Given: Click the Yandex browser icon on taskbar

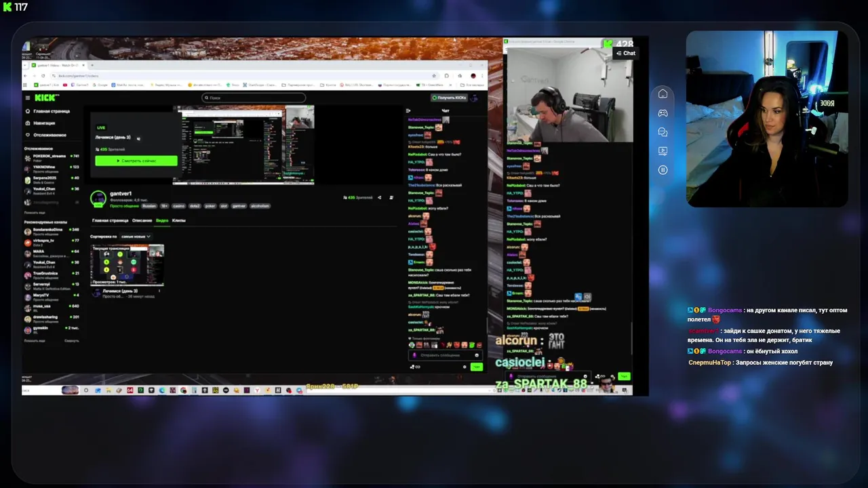Looking at the screenshot, I should coord(257,390).
